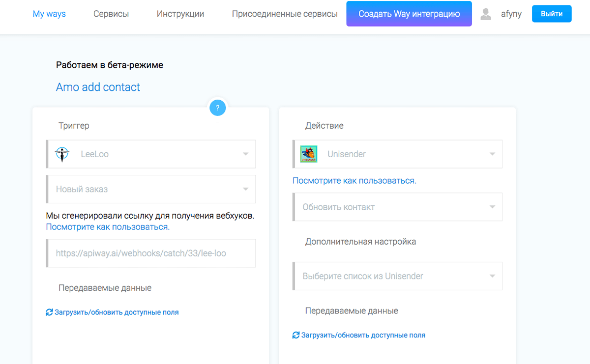Viewport: 590px width, 364px height.
Task: Click the Unisender service logo icon
Action: [x=309, y=154]
